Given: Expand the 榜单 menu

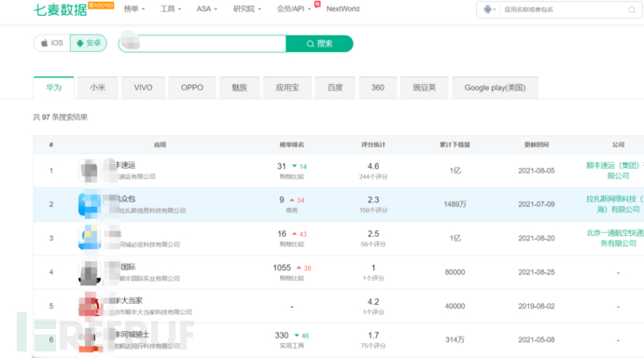Looking at the screenshot, I should [x=133, y=9].
